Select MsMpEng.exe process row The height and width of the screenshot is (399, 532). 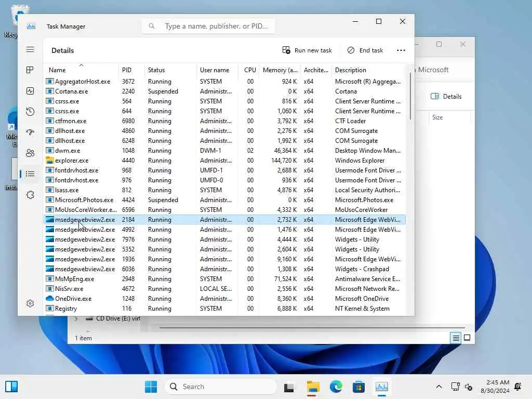[x=225, y=279]
